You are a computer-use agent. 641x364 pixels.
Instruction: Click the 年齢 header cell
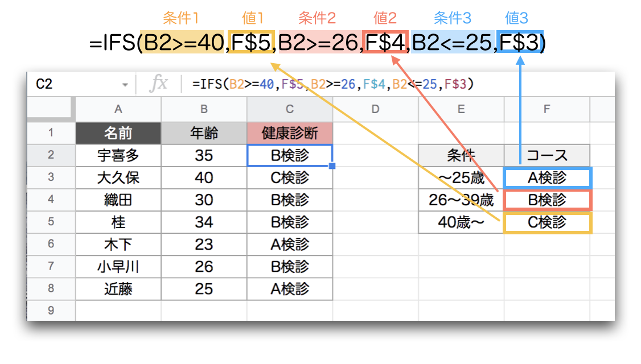[x=204, y=133]
